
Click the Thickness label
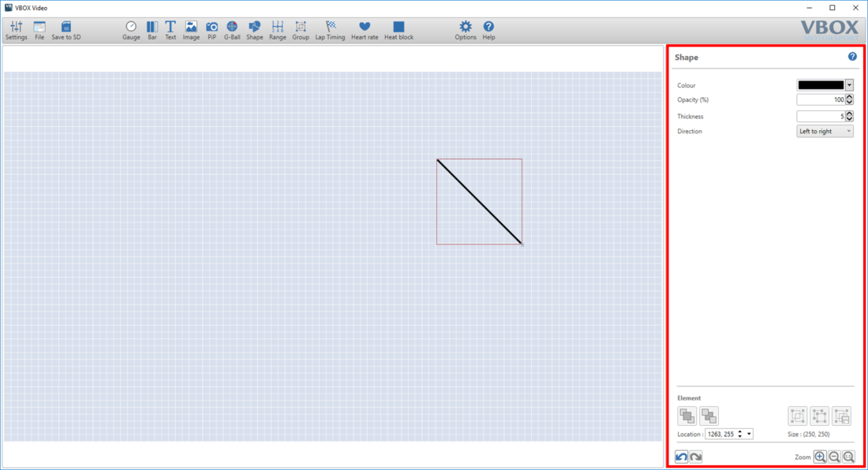(690, 116)
